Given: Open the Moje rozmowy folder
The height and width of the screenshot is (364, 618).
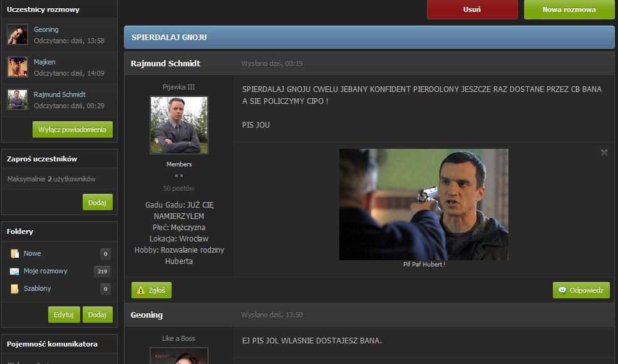Looking at the screenshot, I should [45, 271].
